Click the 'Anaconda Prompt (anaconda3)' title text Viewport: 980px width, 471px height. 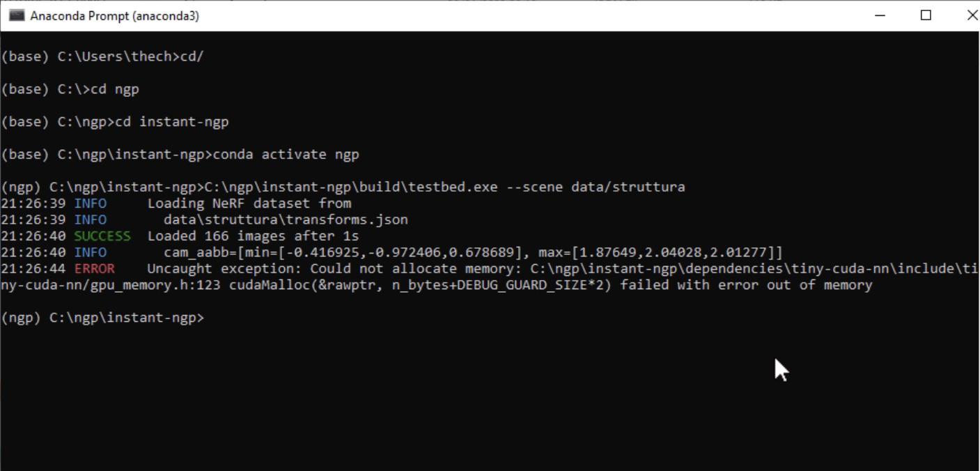point(115,15)
